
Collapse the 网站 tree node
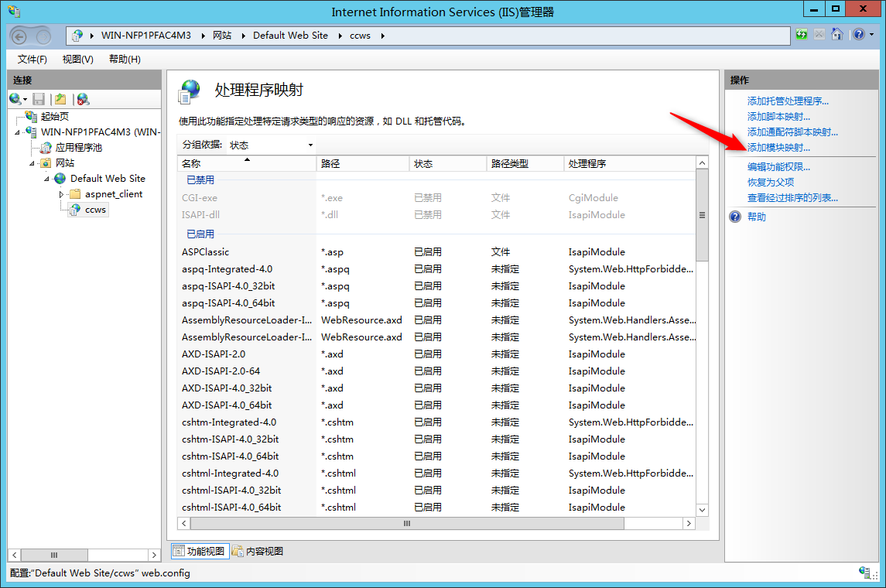click(x=32, y=163)
